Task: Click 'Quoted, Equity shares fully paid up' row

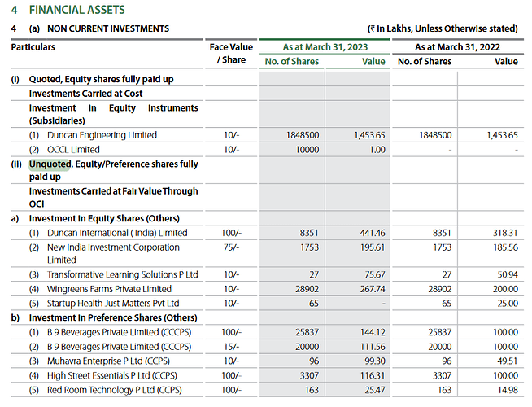Action: (101, 79)
